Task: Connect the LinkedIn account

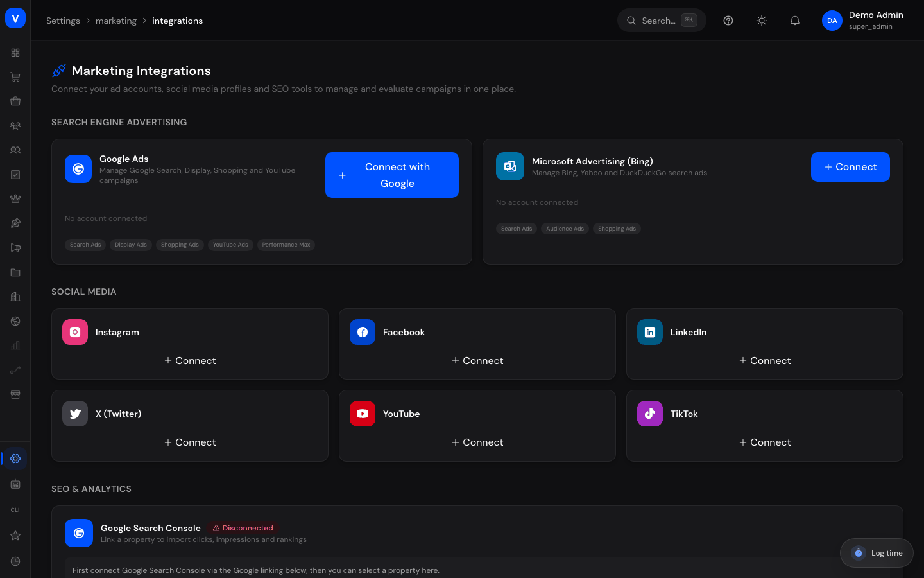Action: 765,361
